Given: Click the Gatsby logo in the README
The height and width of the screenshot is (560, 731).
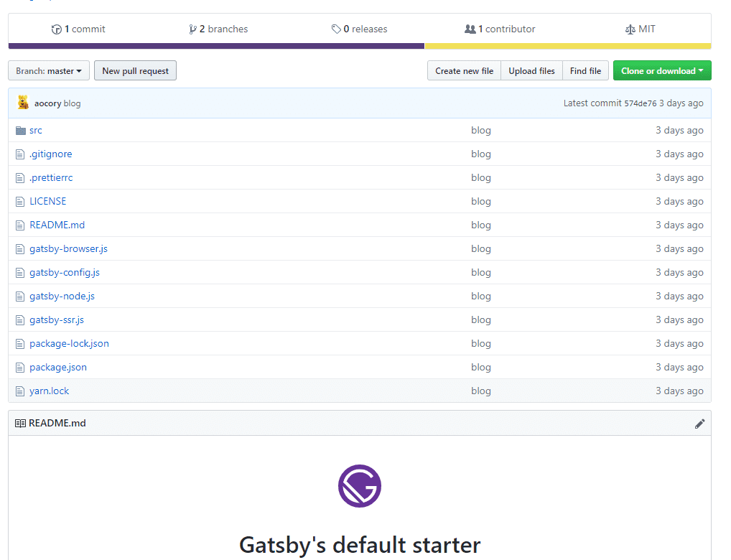Looking at the screenshot, I should tap(360, 486).
